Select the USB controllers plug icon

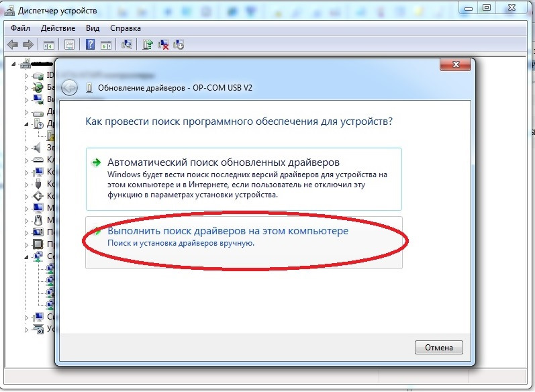[x=38, y=184]
